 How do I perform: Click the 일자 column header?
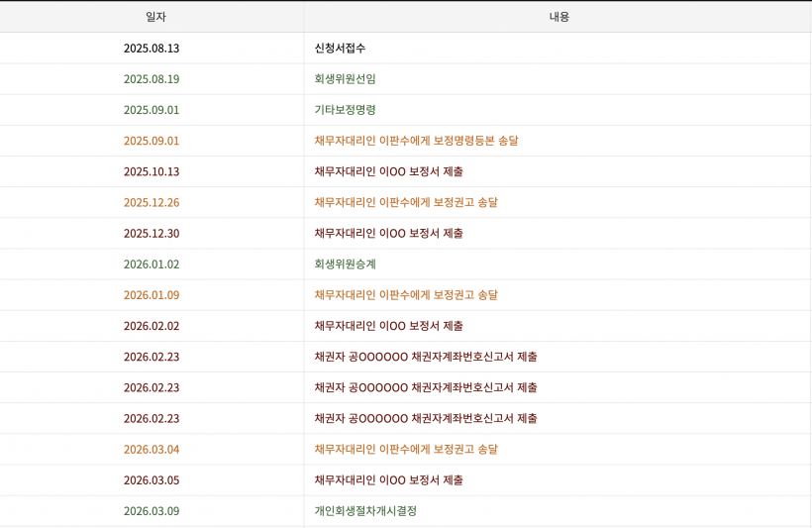pos(155,17)
